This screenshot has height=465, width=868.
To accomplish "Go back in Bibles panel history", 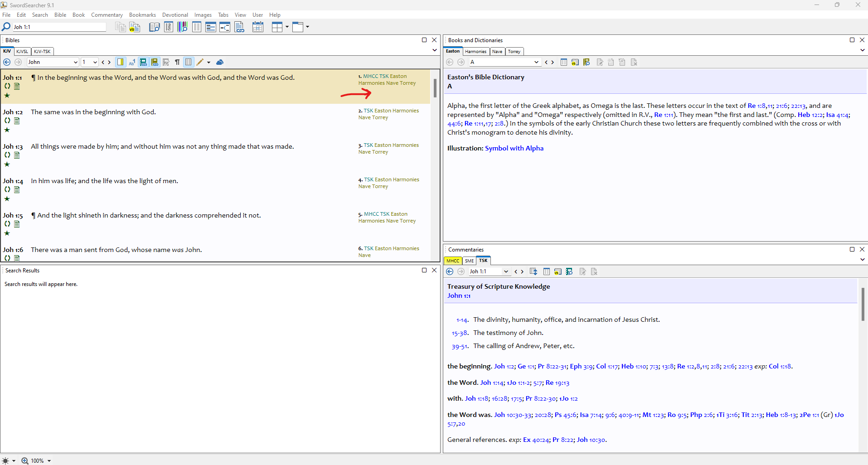I will [7, 62].
